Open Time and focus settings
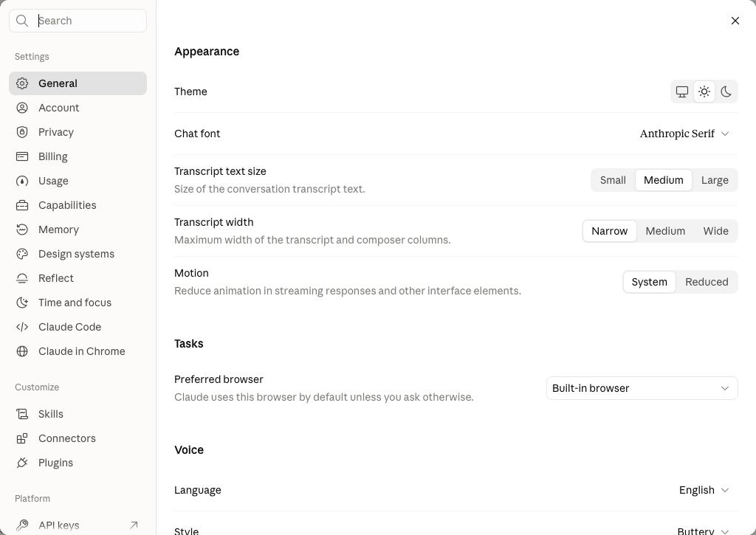The width and height of the screenshot is (756, 535). pyautogui.click(x=78, y=303)
